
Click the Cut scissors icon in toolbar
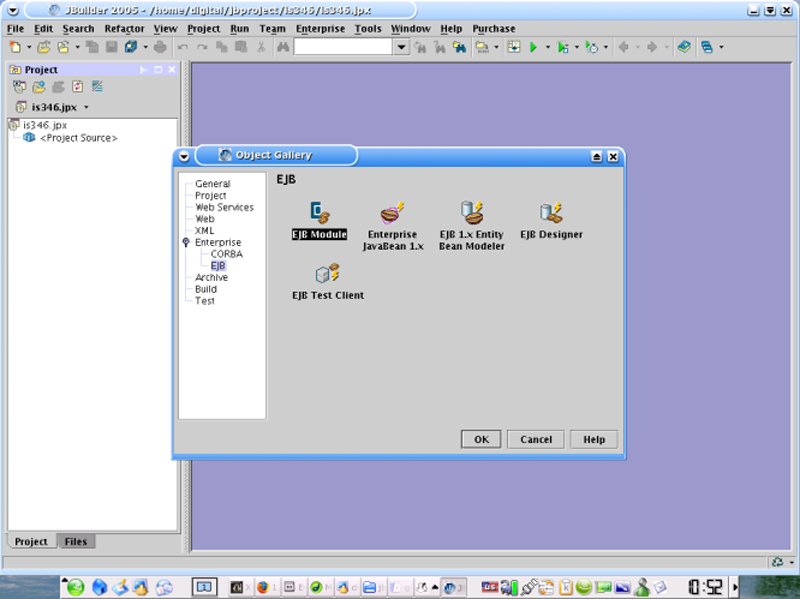click(x=261, y=47)
